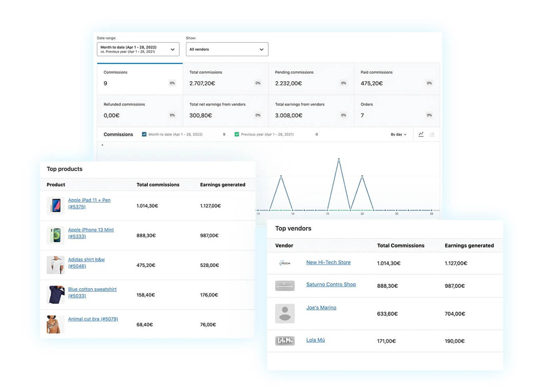Click Earnings generated header in Top products
This screenshot has height=392, width=538.
[223, 185]
